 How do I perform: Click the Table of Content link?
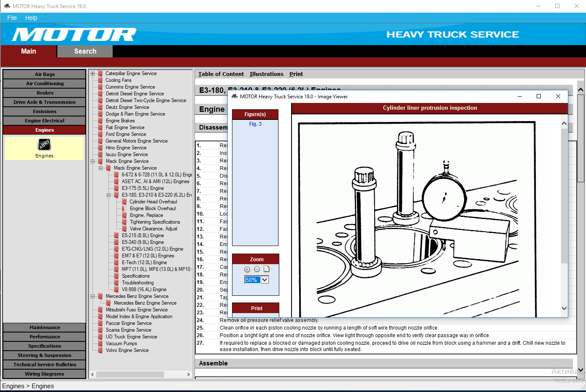tap(221, 74)
